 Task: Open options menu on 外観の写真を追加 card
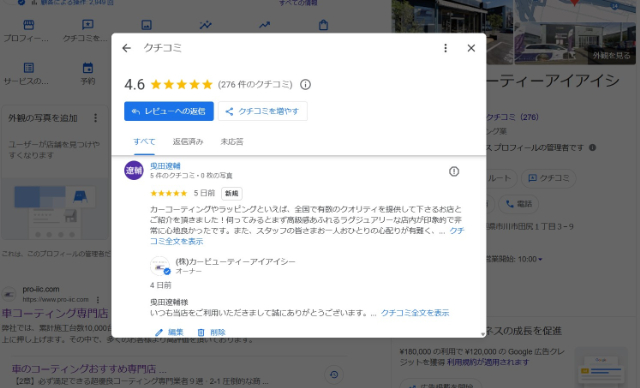pos(96,118)
